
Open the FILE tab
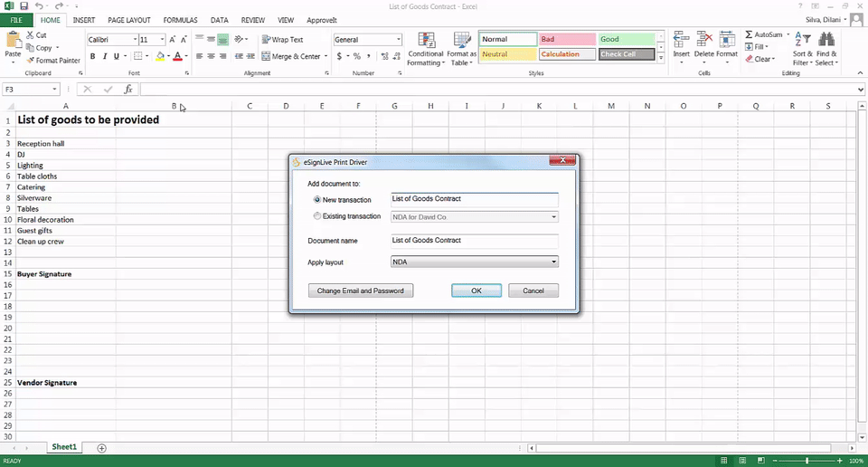[16, 20]
